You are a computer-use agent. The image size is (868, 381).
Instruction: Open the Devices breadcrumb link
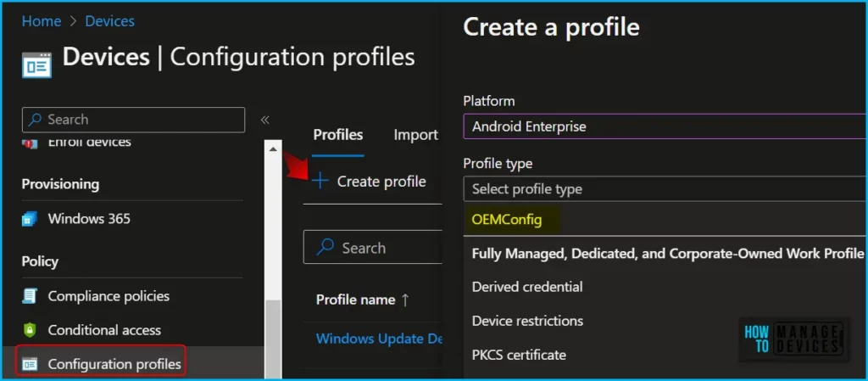click(109, 21)
